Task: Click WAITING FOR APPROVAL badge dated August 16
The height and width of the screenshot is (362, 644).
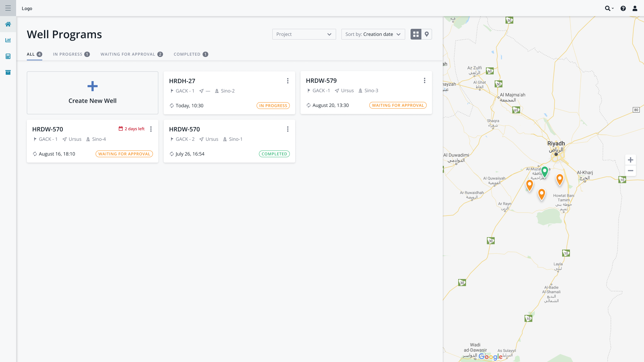Action: [x=124, y=154]
